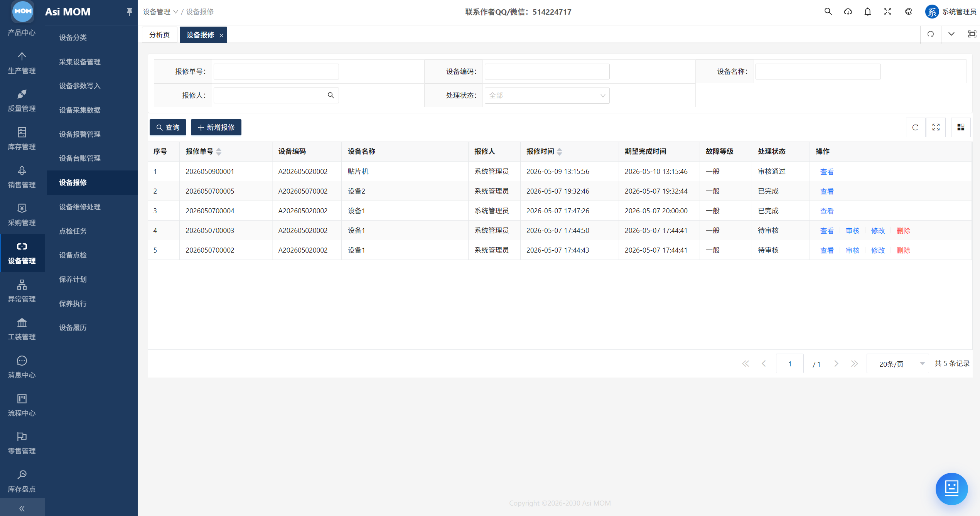Open the 工装管理 sidebar module
This screenshot has height=516, width=980.
point(22,329)
